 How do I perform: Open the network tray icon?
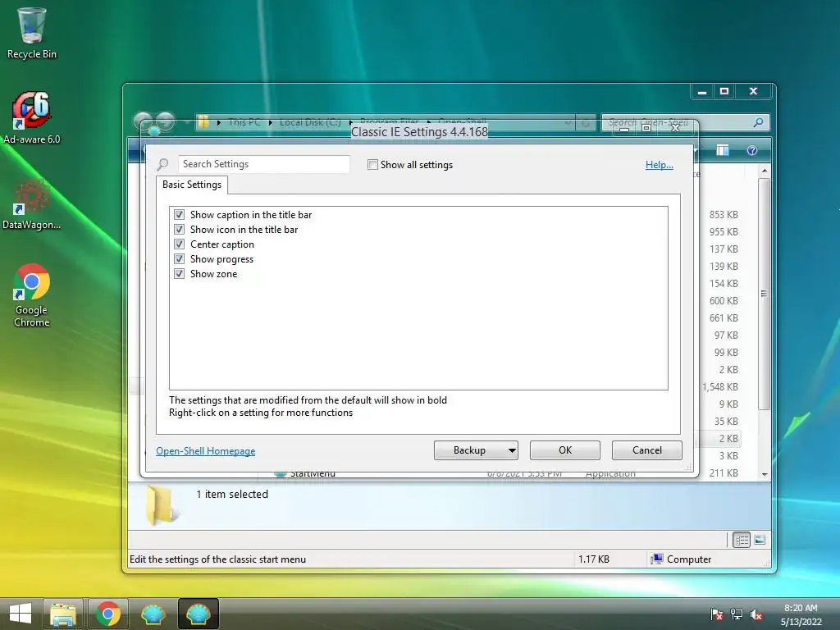click(x=737, y=614)
